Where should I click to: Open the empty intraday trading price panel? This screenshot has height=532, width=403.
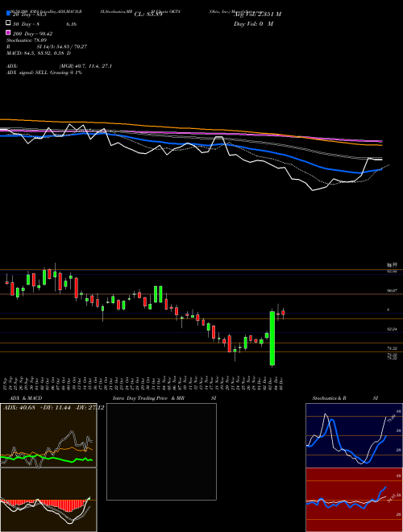point(161,451)
